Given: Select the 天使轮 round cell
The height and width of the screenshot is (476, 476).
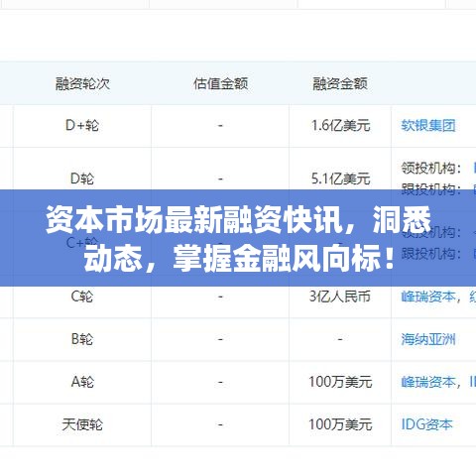Looking at the screenshot, I should click(x=82, y=424).
